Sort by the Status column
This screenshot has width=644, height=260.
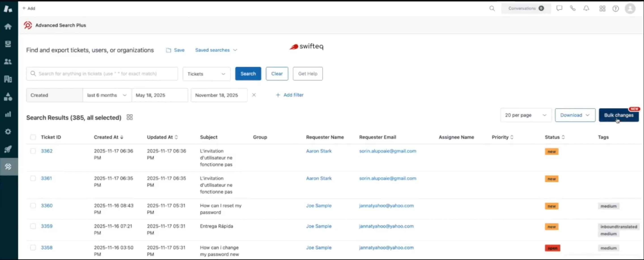pyautogui.click(x=555, y=137)
